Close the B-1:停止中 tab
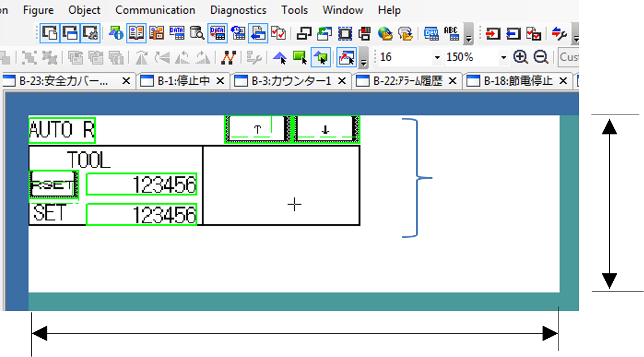This screenshot has width=644, height=357. [x=220, y=81]
